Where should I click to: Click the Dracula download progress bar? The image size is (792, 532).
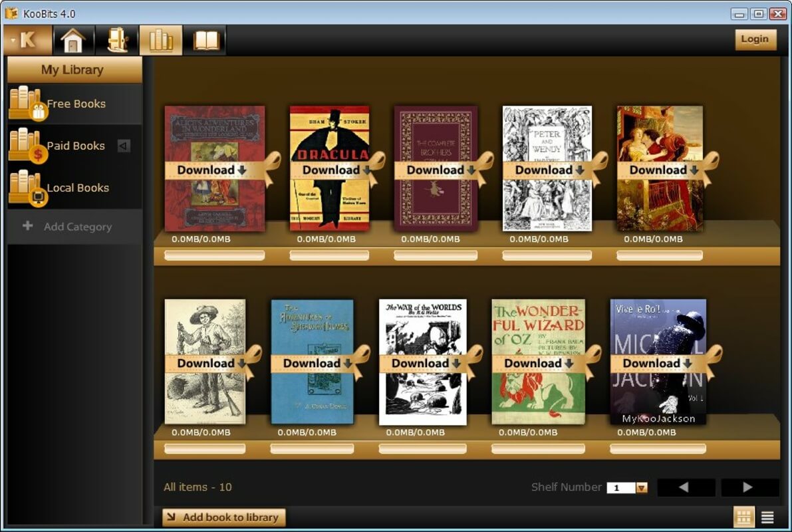[x=330, y=255]
